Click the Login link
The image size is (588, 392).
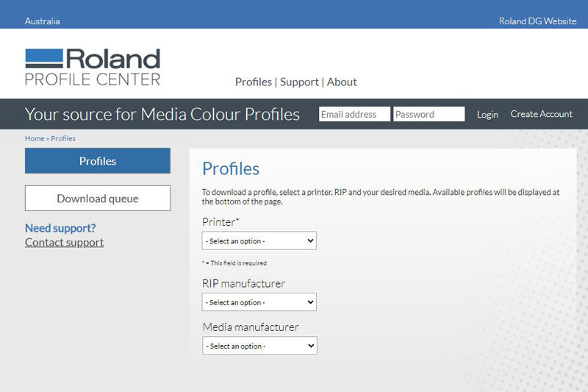click(487, 115)
